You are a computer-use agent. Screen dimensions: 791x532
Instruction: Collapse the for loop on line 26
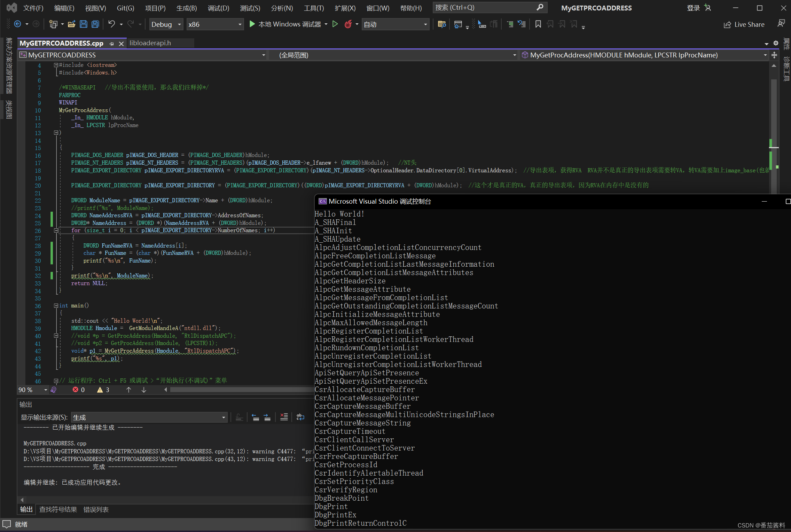point(56,230)
